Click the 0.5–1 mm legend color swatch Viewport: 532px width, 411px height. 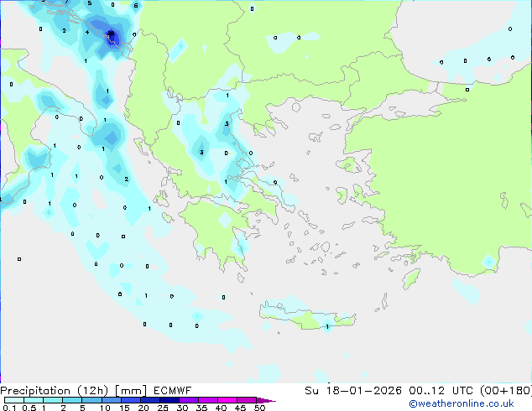[x=34, y=400]
